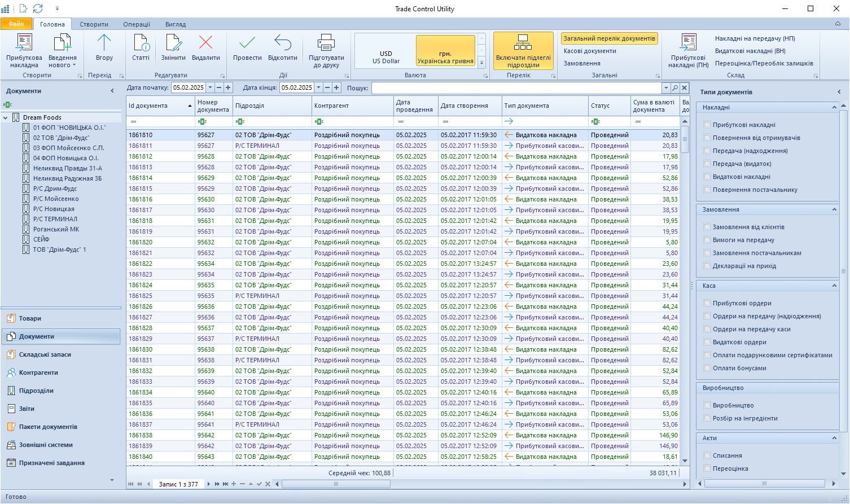Open Накладні на передачу (НП)
The height and width of the screenshot is (504, 850).
coord(755,38)
